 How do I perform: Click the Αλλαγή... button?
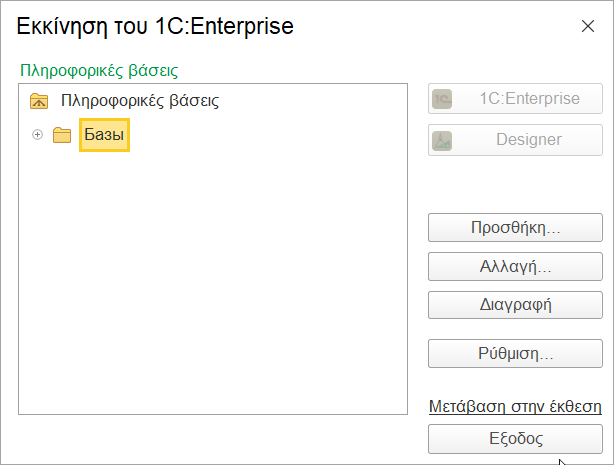[x=515, y=267]
